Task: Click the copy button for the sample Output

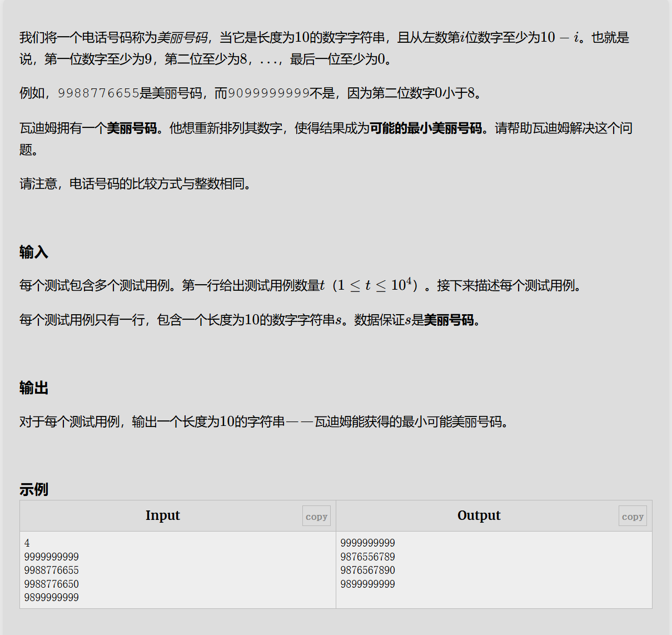Action: coord(632,515)
